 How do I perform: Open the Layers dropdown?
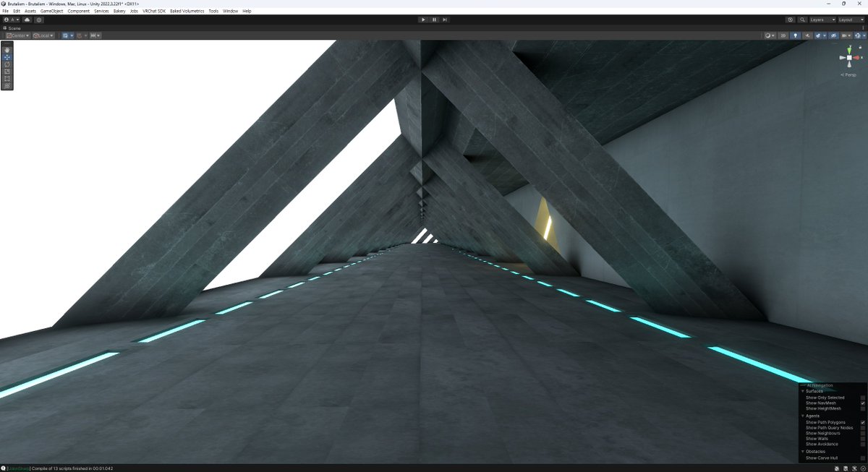[822, 20]
